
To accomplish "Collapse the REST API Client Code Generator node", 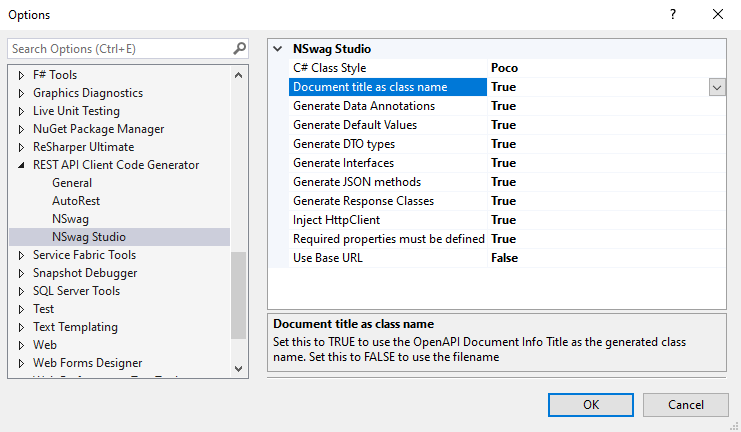I will [21, 165].
